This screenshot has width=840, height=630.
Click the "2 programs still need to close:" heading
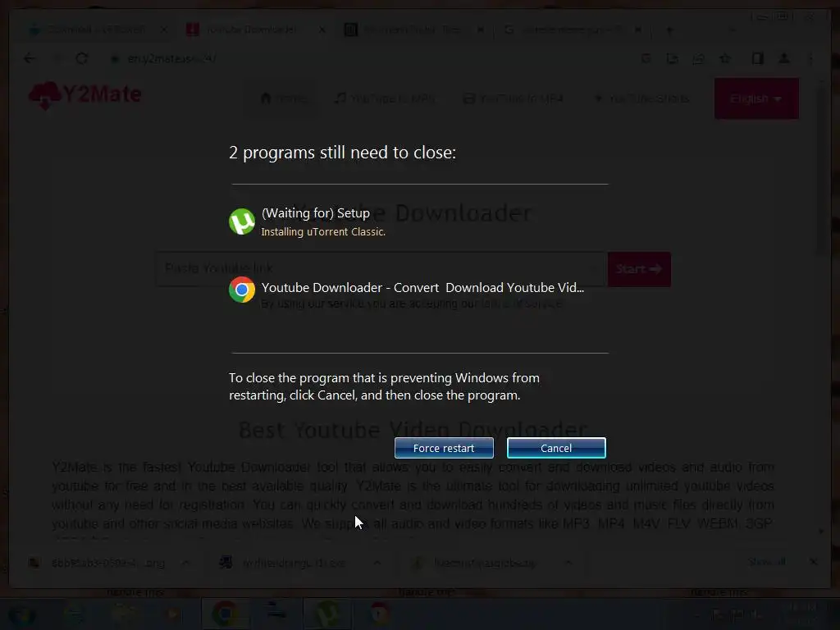tap(342, 153)
